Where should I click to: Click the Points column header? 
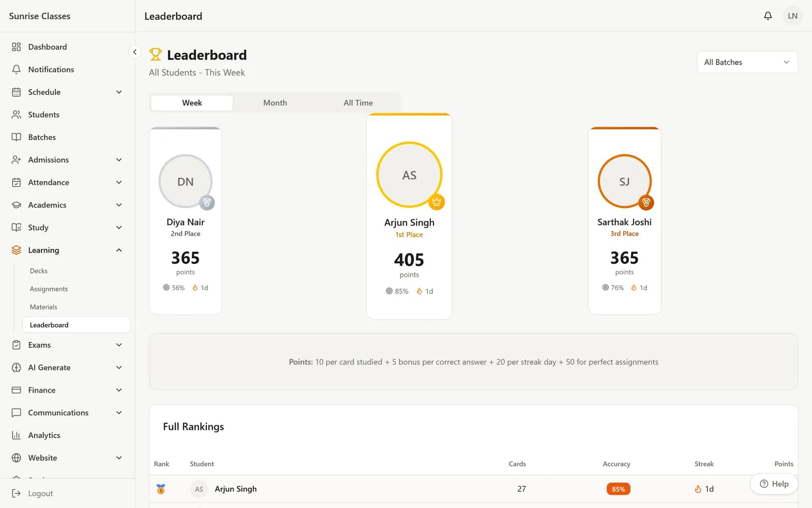[784, 464]
